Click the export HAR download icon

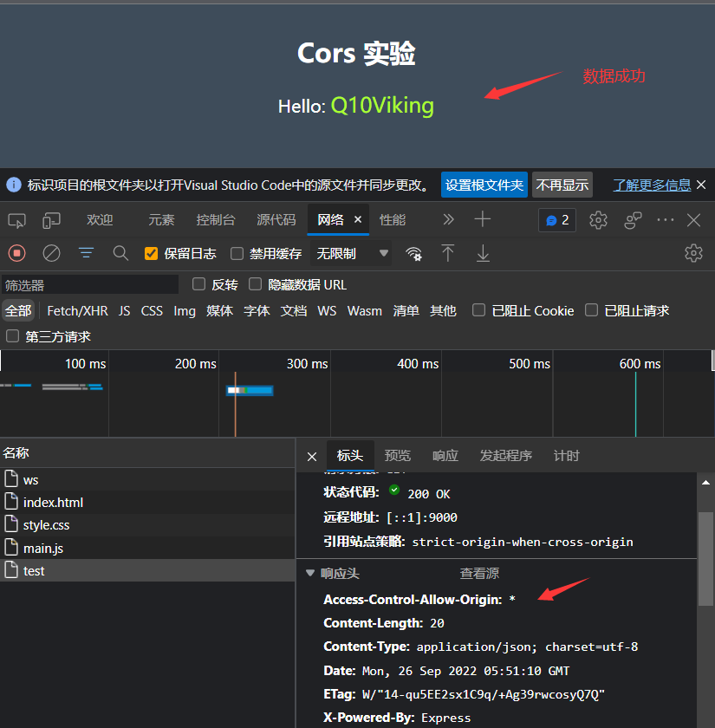coord(483,253)
